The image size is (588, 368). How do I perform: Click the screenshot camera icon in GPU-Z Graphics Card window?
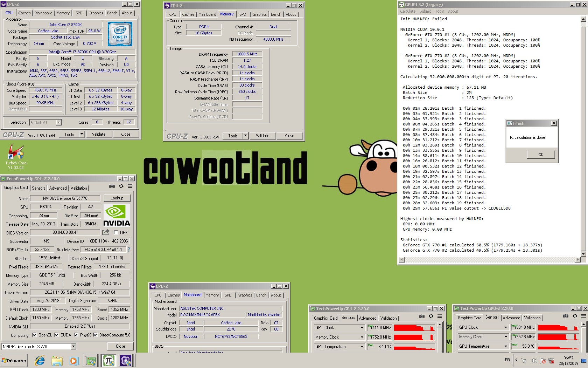[x=112, y=186]
